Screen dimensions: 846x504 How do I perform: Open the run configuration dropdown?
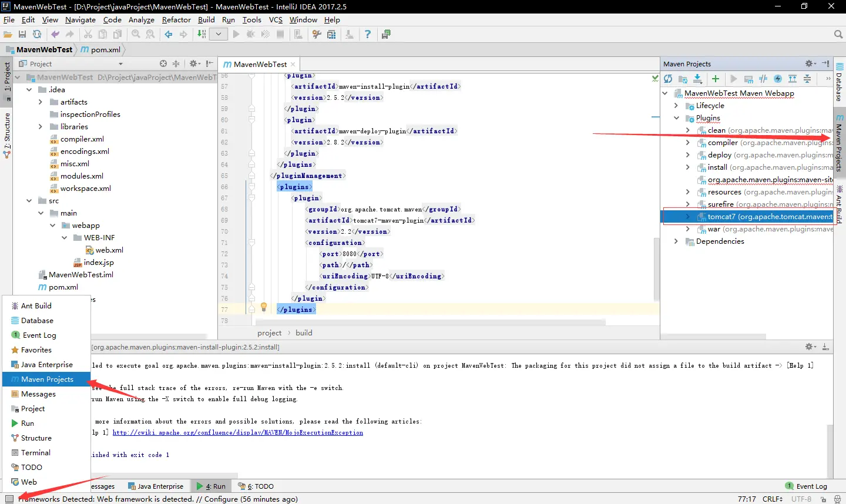coord(219,35)
